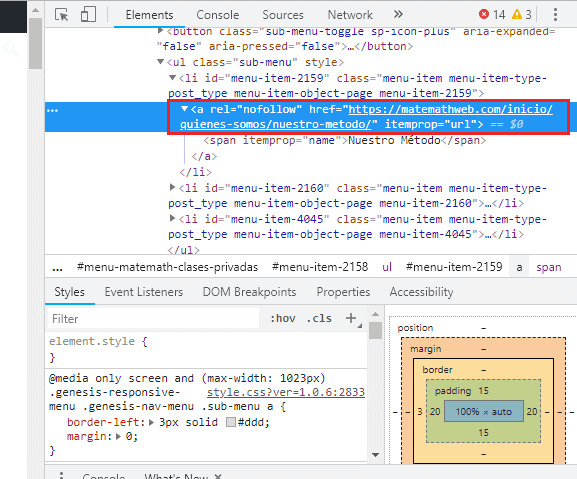Open the DevTools three-dot customize menu
577x479 pixels.
(555, 15)
